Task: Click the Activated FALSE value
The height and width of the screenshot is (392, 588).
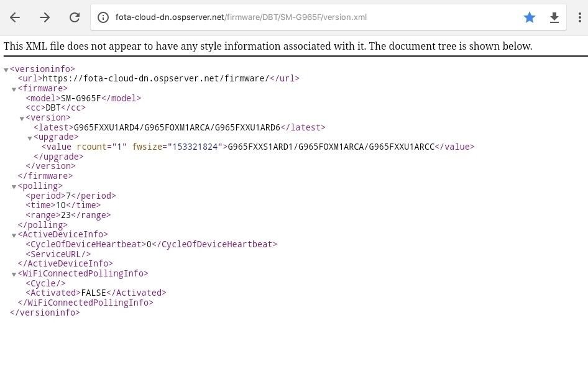Action: [94, 293]
